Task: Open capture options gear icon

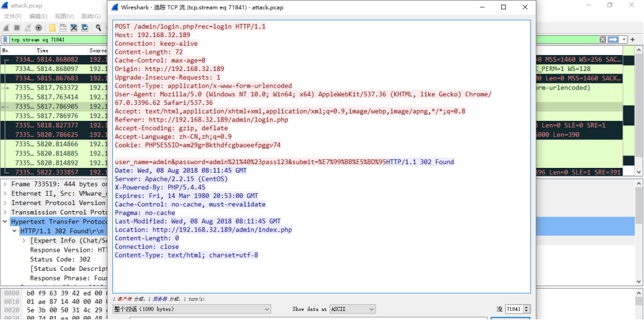Action: pyautogui.click(x=39, y=27)
